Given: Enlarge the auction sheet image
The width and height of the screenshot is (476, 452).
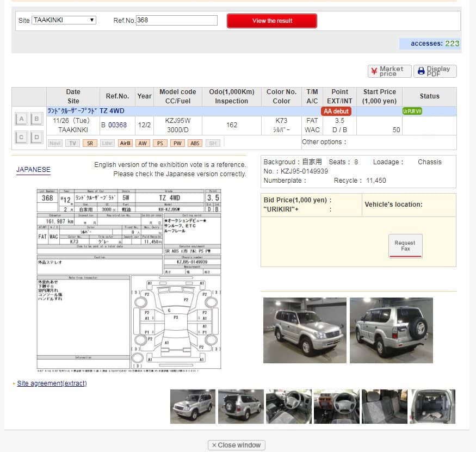Looking at the screenshot, I should point(129,280).
